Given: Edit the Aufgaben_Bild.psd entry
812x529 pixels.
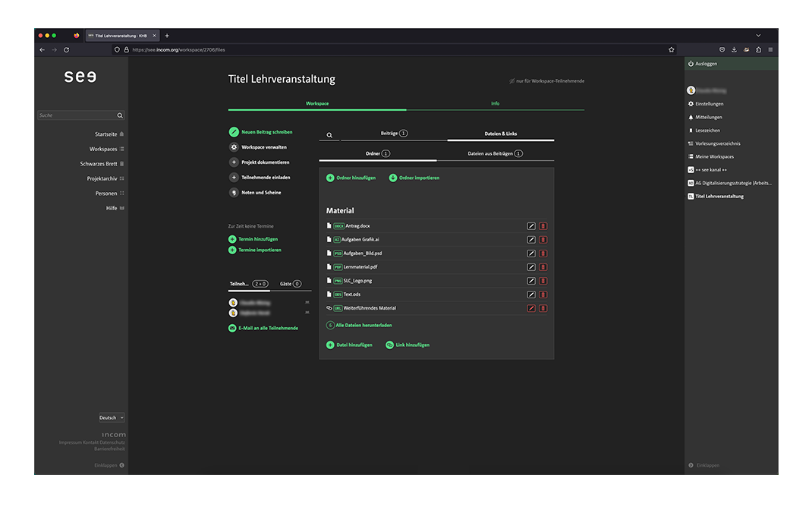Looking at the screenshot, I should point(530,253).
